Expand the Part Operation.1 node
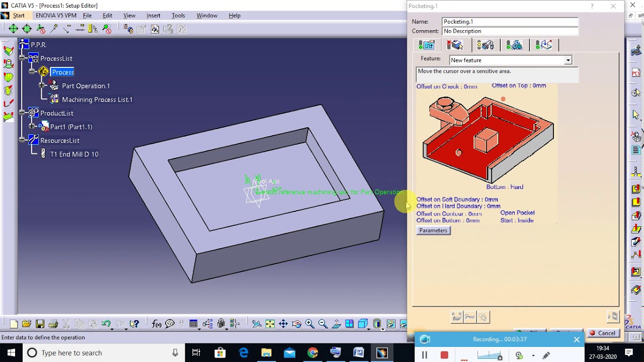 42,86
